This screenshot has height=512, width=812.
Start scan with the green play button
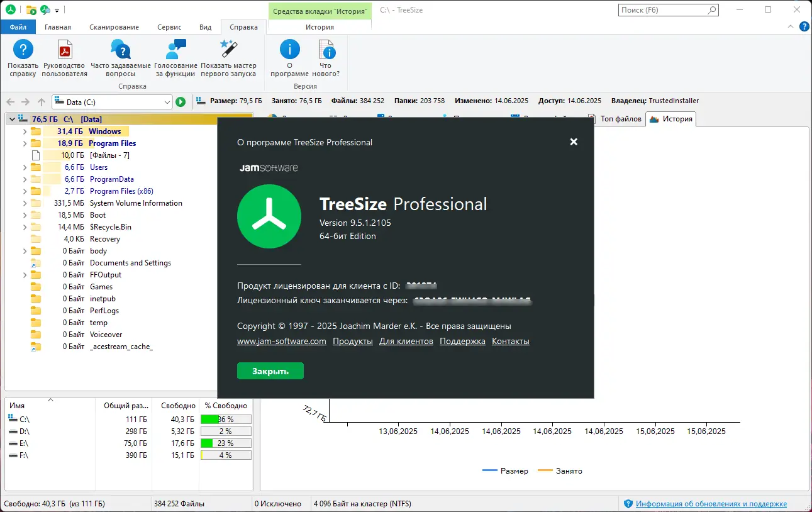click(x=181, y=102)
